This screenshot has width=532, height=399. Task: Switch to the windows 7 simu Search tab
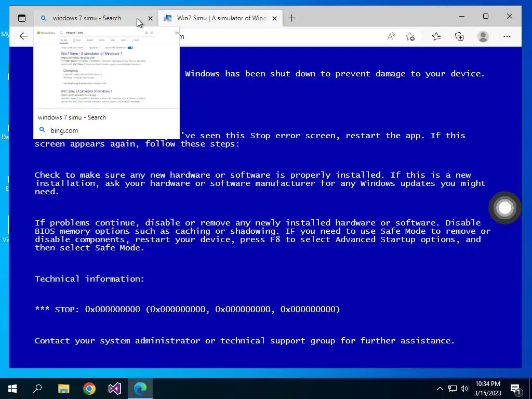[x=95, y=18]
